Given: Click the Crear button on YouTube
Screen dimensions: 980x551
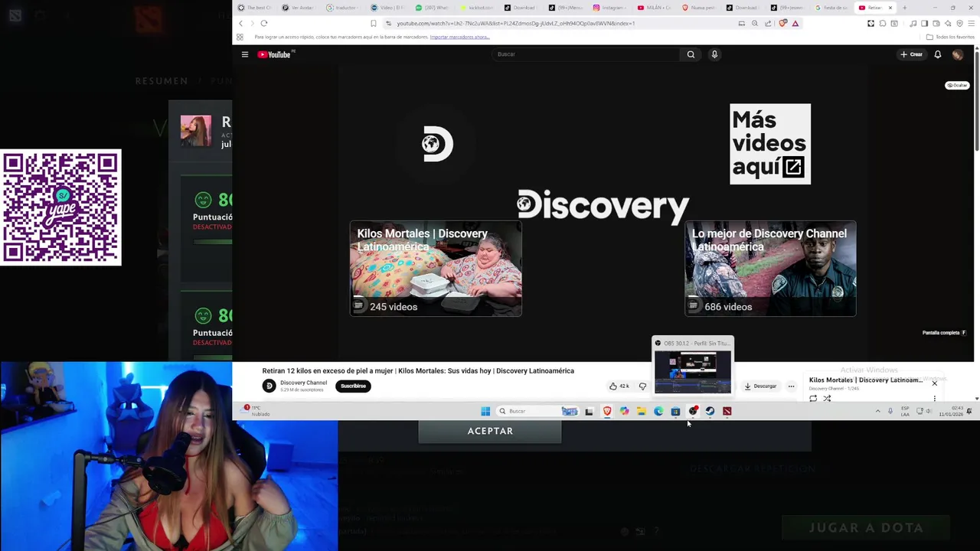Looking at the screenshot, I should 912,54.
